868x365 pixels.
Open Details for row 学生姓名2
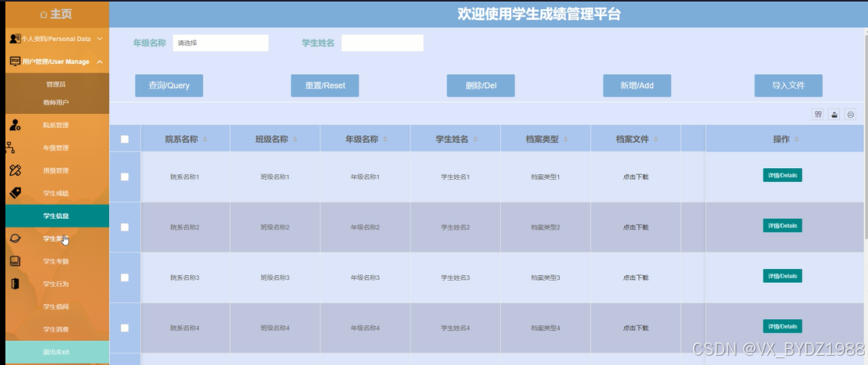point(782,226)
